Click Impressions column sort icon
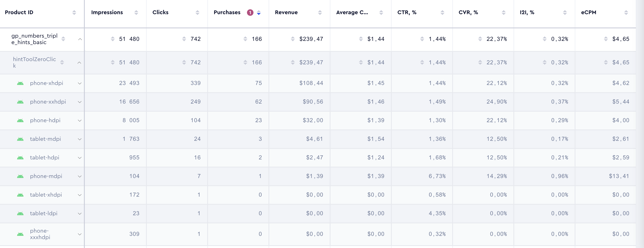The width and height of the screenshot is (644, 248). pos(136,13)
